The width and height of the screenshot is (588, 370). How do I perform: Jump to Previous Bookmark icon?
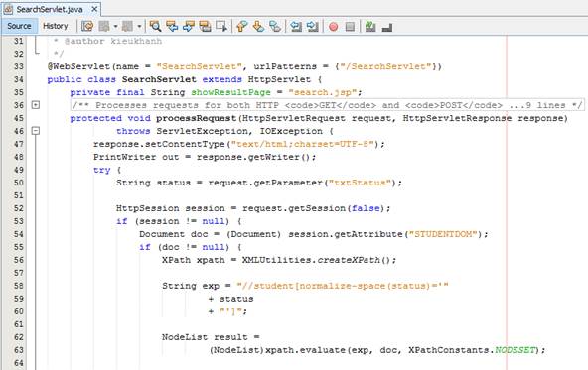click(242, 26)
